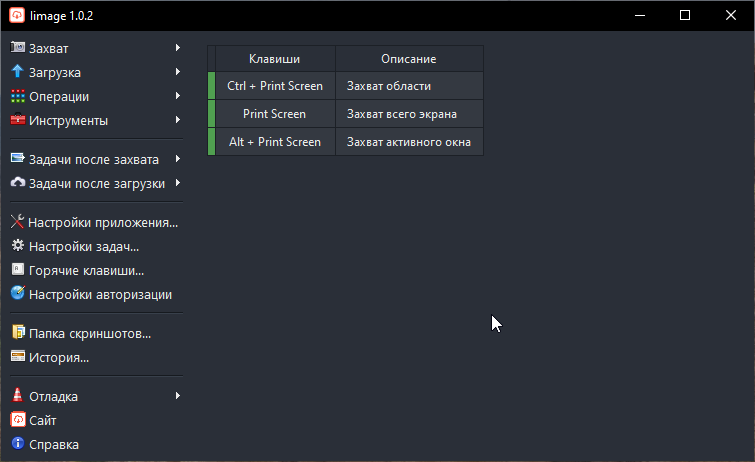This screenshot has height=462, width=755.
Task: Click the Настройки задач gear icon
Action: [17, 246]
